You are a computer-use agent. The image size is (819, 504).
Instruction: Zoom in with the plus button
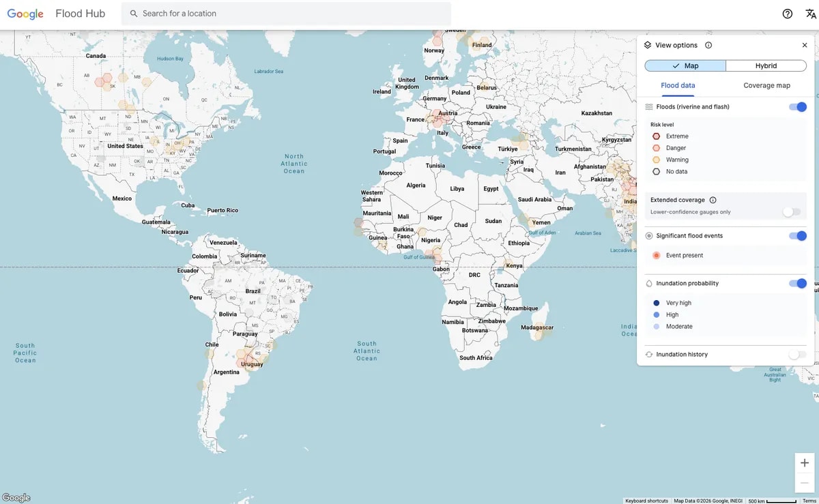(805, 463)
